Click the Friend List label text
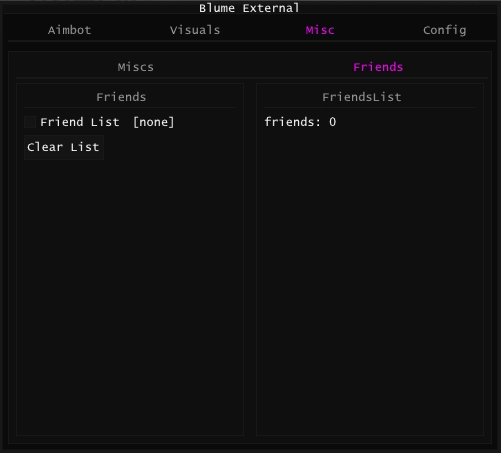Viewport: 501px width, 453px height. [80, 122]
